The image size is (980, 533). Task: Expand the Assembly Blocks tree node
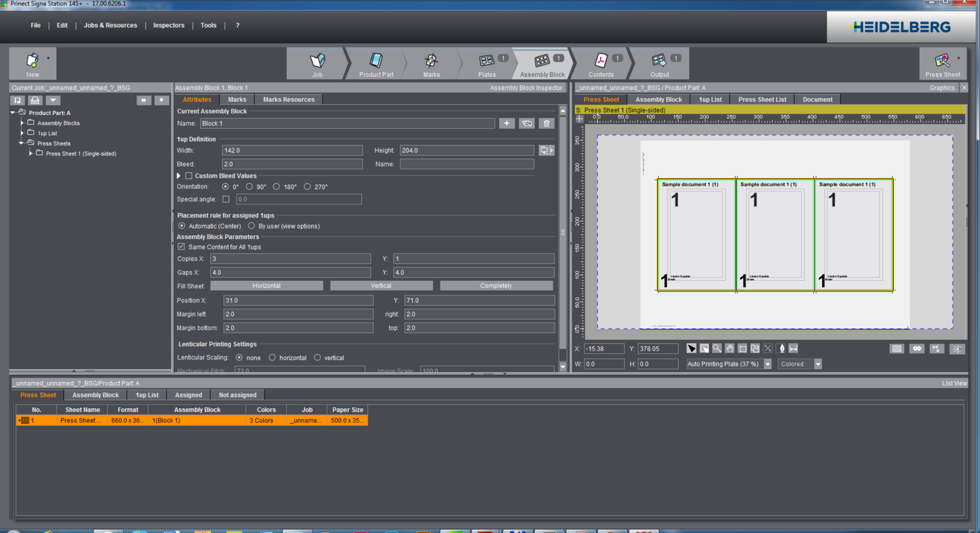pos(22,123)
